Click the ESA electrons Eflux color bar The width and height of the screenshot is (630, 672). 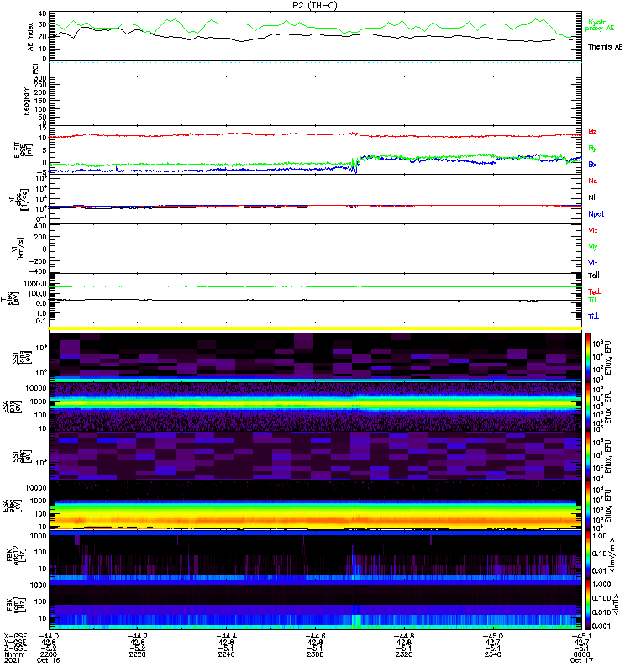(588, 506)
